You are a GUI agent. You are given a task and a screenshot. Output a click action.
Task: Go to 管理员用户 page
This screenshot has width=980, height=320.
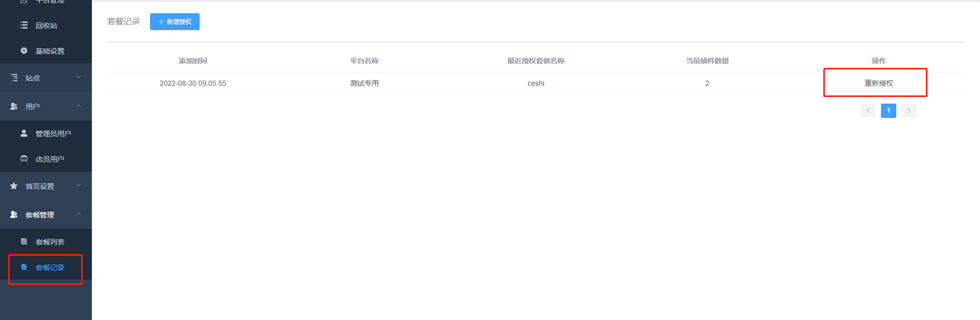tap(46, 133)
